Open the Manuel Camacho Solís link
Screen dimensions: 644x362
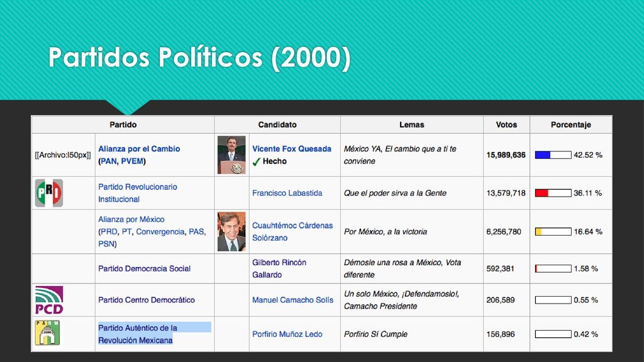click(x=292, y=300)
